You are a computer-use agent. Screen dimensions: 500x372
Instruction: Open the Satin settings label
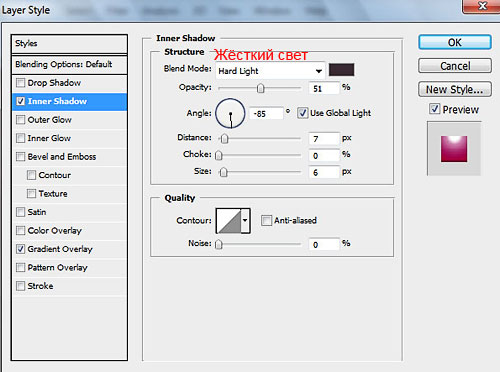point(37,212)
